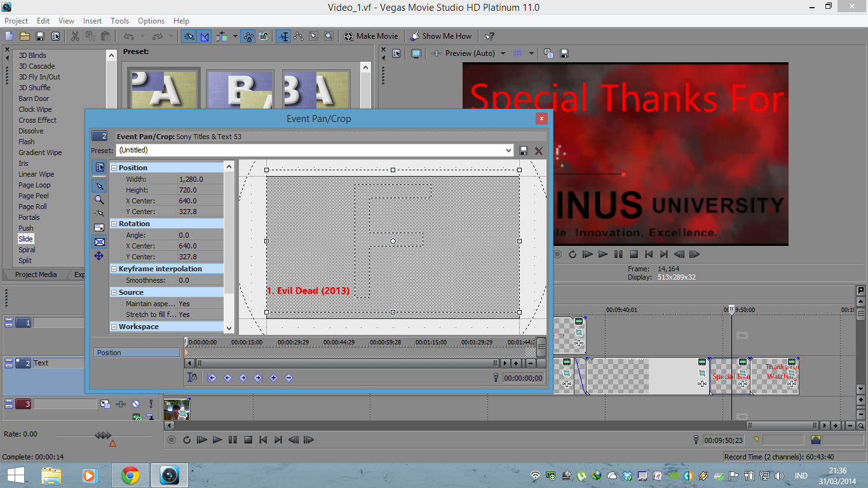868x488 pixels.
Task: Click the red X Delete Preset icon
Action: click(539, 151)
